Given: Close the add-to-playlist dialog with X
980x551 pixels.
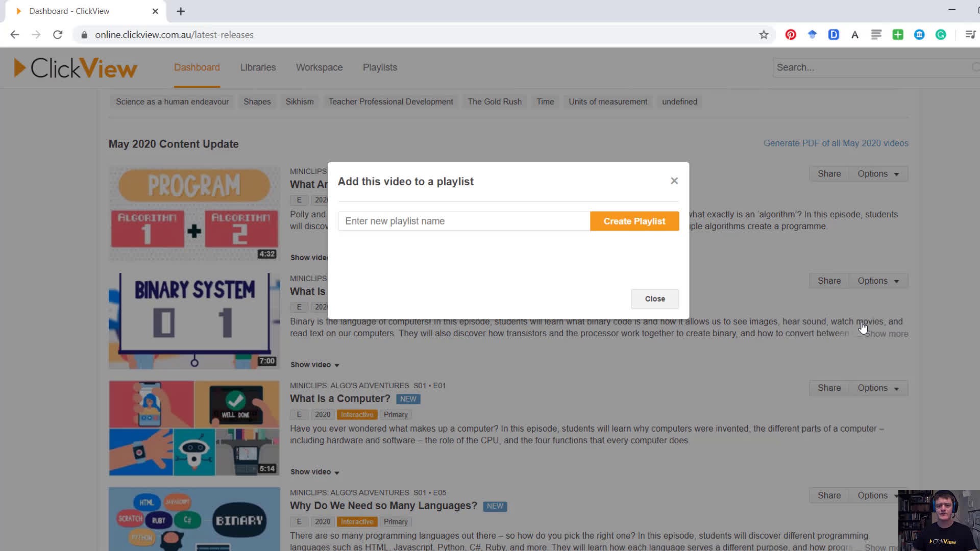Looking at the screenshot, I should (x=674, y=181).
